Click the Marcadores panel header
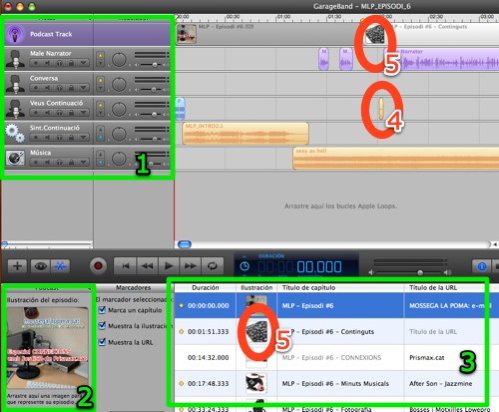The width and height of the screenshot is (499, 412). (x=133, y=287)
